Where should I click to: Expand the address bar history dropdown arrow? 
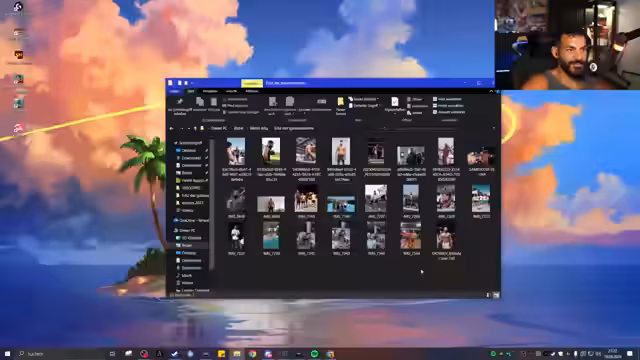[x=493, y=129]
